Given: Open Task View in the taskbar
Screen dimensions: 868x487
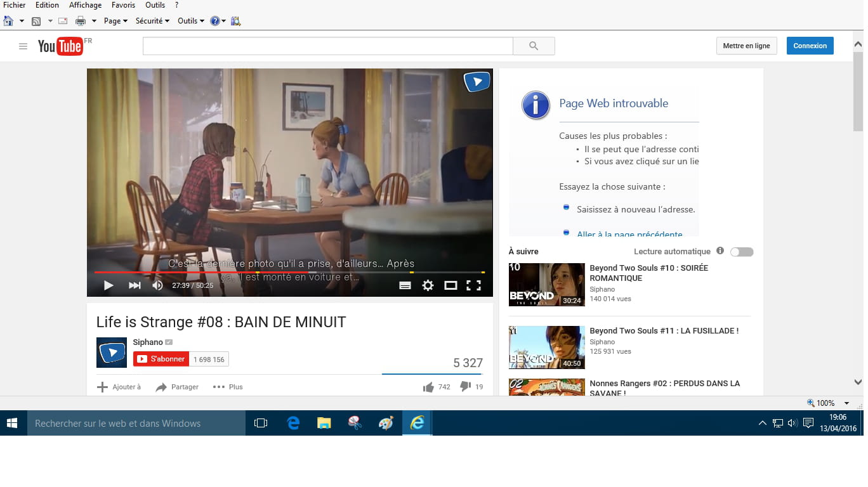Looking at the screenshot, I should (x=261, y=423).
